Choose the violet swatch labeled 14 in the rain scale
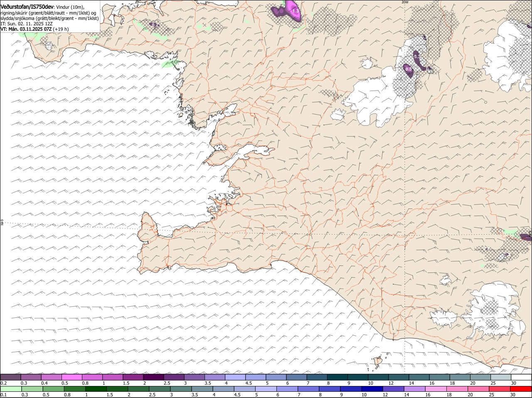Image resolution: width=532 pixels, height=398 pixels. click(x=414, y=388)
